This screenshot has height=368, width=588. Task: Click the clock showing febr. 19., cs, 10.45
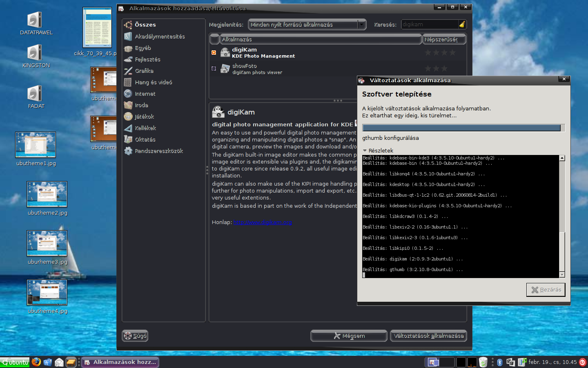[552, 362]
